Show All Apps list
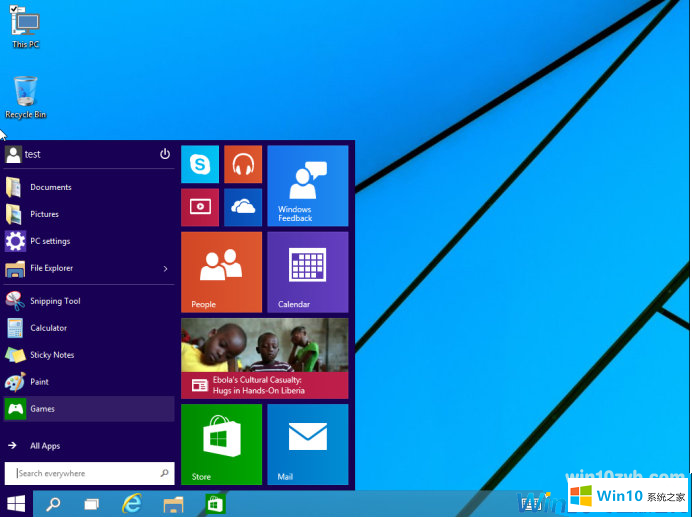The width and height of the screenshot is (693, 517). 89,445
